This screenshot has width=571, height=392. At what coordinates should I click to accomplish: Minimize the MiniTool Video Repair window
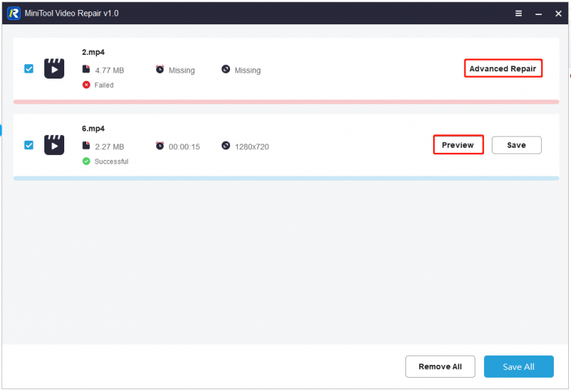[538, 14]
